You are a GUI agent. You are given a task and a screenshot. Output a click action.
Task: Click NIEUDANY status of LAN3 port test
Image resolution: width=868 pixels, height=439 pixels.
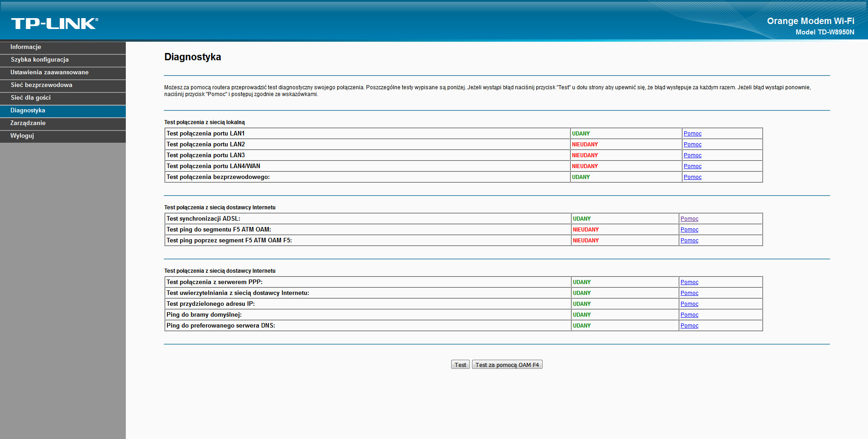pos(585,155)
